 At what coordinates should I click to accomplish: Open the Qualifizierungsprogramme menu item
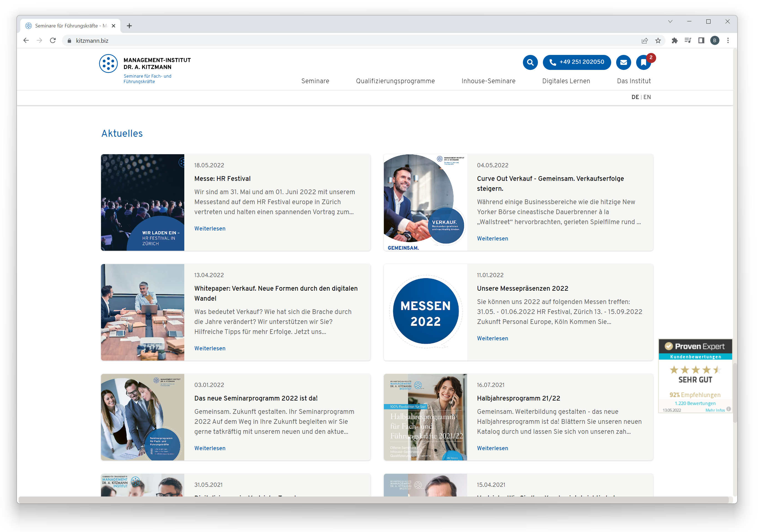tap(395, 81)
